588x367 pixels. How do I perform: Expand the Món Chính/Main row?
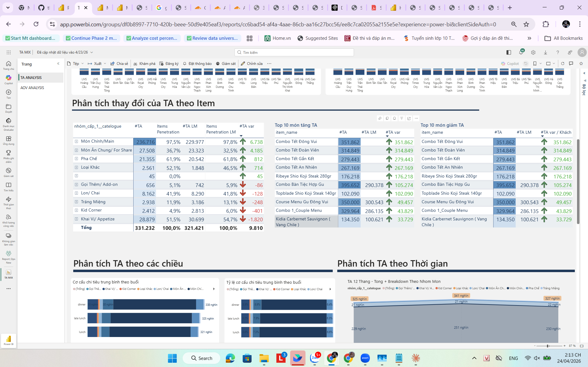pos(76,141)
